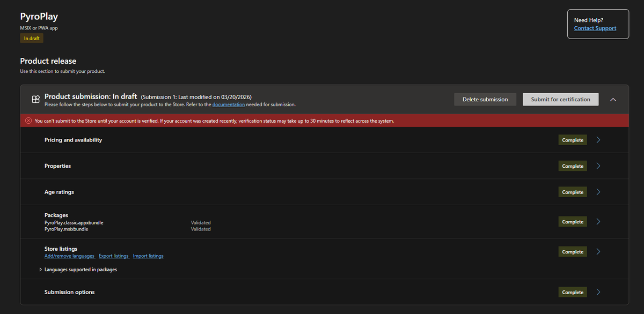Select the Submission options row title
Image resolution: width=644 pixels, height=314 pixels.
pos(69,292)
